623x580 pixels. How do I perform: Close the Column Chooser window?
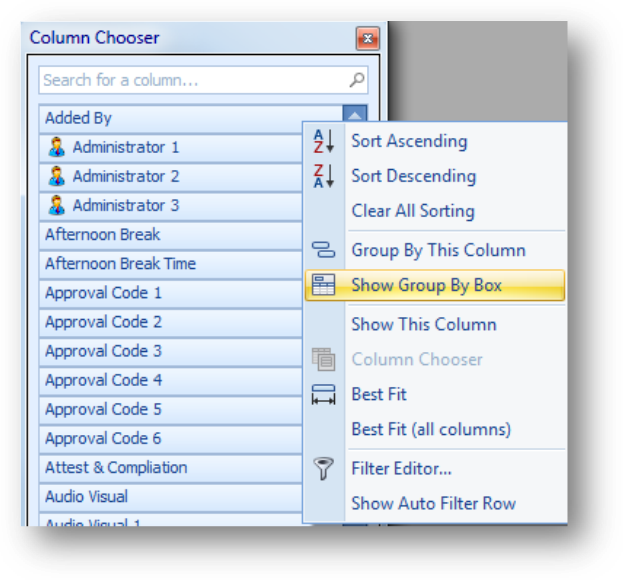[x=368, y=39]
